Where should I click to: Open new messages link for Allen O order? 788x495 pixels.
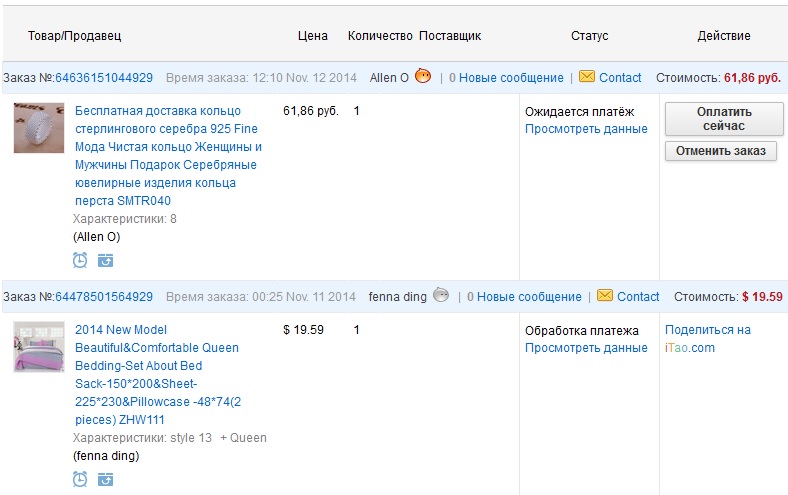tap(505, 77)
